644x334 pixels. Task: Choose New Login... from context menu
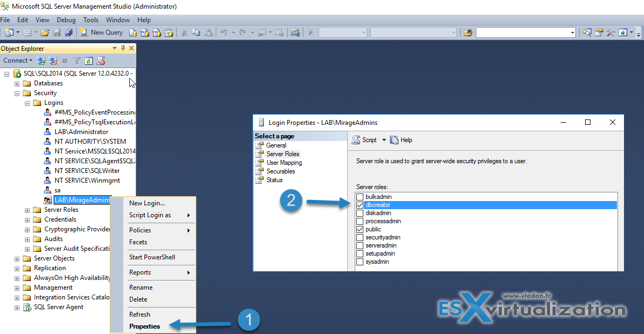click(147, 203)
